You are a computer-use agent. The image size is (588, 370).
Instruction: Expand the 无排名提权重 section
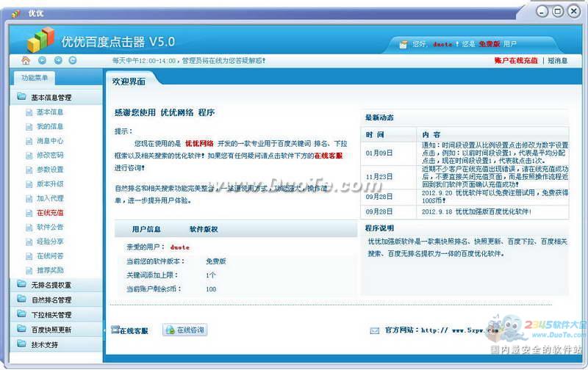(x=51, y=285)
